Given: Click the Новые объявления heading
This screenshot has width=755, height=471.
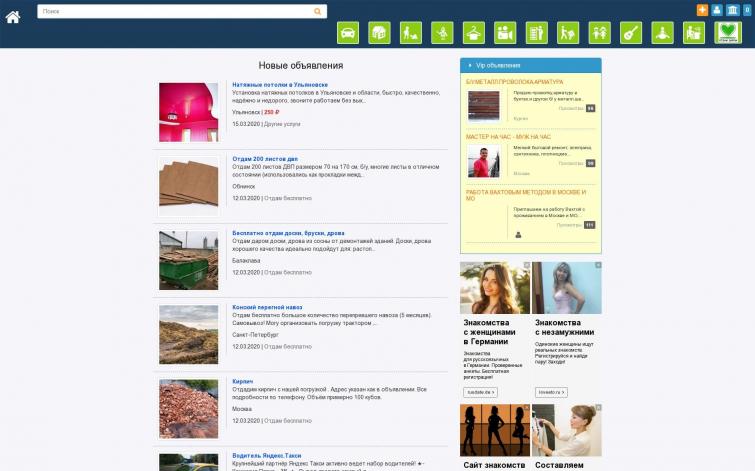Looking at the screenshot, I should [x=301, y=65].
